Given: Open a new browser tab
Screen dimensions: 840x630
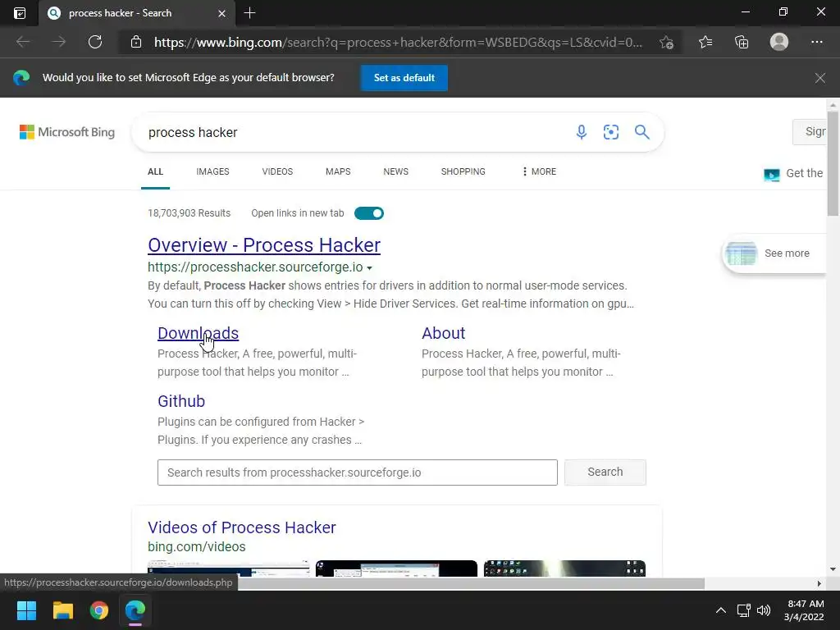Looking at the screenshot, I should coord(249,13).
